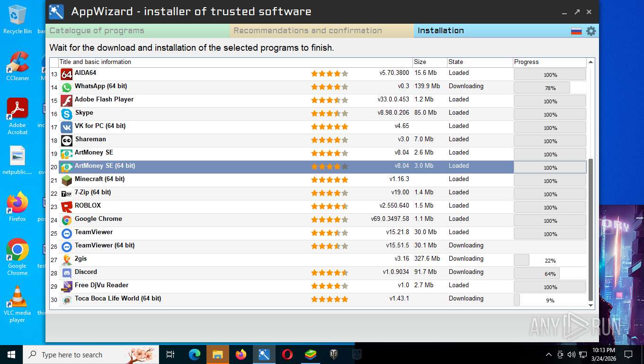This screenshot has height=364, width=644.
Task: Click the TeamViewer v15.21.8 version text
Action: [x=397, y=232]
